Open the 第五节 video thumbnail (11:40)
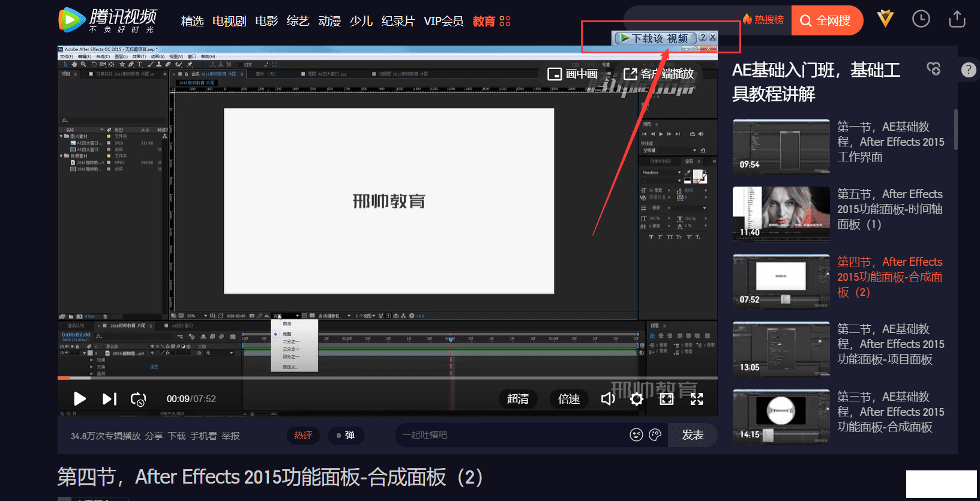Screen dimensions: 980x501 click(x=781, y=214)
